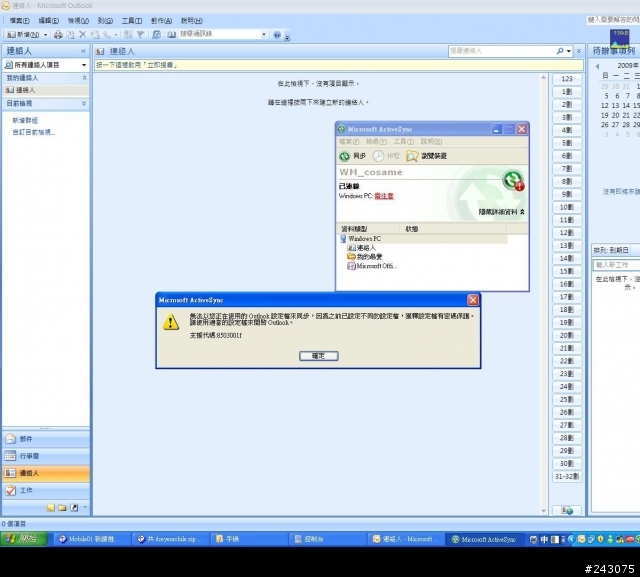The height and width of the screenshot is (577, 640).
Task: Open the 工具 menu in Outlook
Action: [132, 21]
